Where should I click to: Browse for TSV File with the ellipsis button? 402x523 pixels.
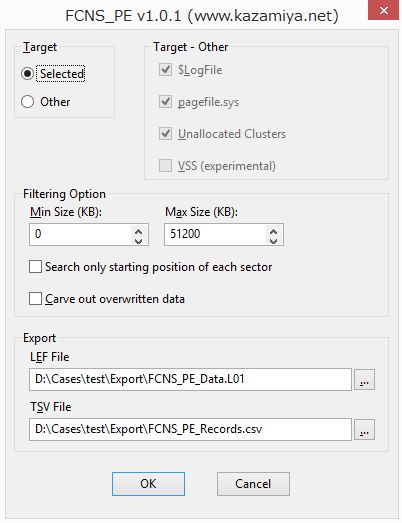click(x=364, y=429)
